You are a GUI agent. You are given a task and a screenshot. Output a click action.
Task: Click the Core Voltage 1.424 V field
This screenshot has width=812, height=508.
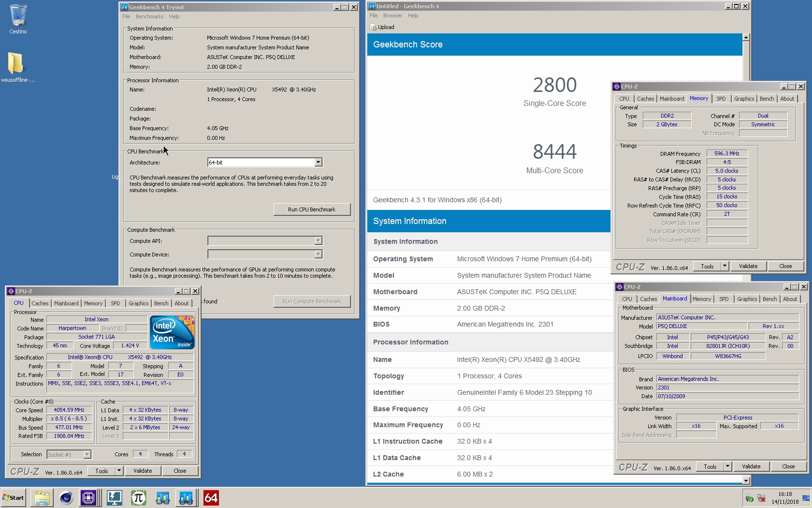tap(130, 345)
